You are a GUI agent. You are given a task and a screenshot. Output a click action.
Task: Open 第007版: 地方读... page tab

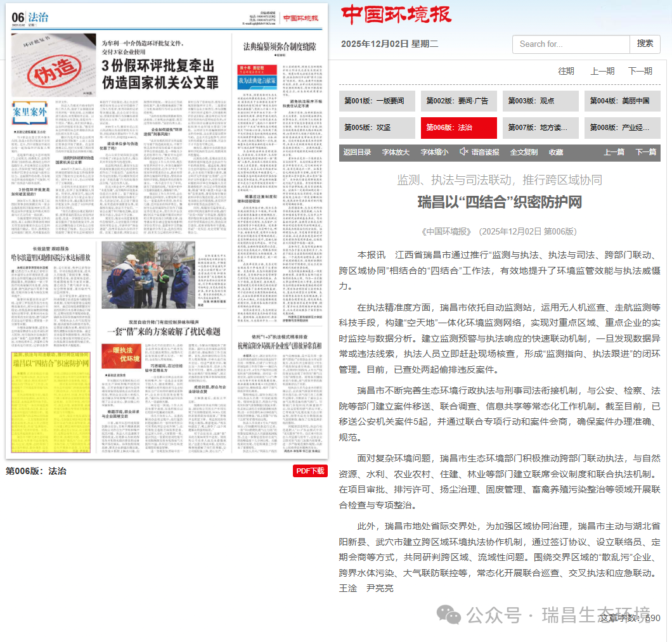(x=540, y=128)
